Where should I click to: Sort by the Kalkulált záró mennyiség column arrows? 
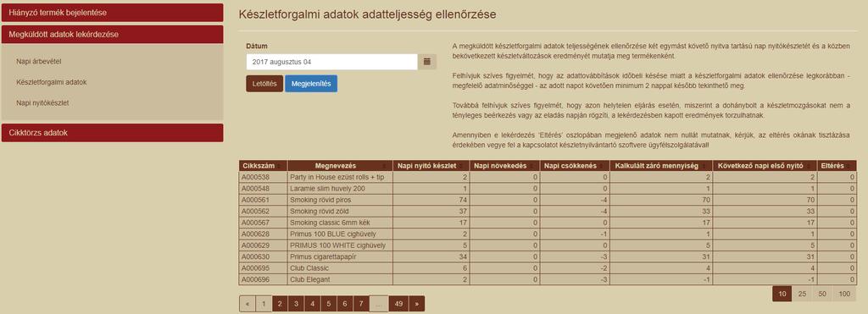[x=705, y=166]
